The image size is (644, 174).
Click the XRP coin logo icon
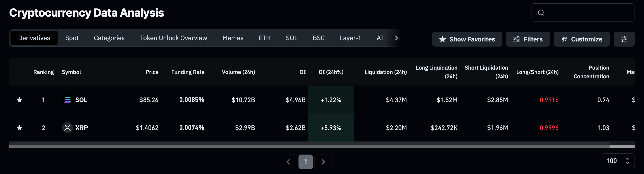click(x=67, y=128)
